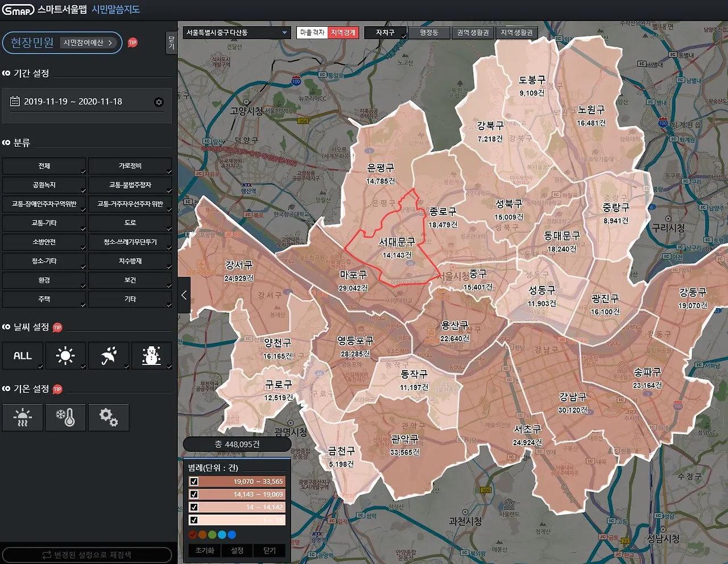
Task: Switch to the 마을 격자 view
Action: point(312,33)
